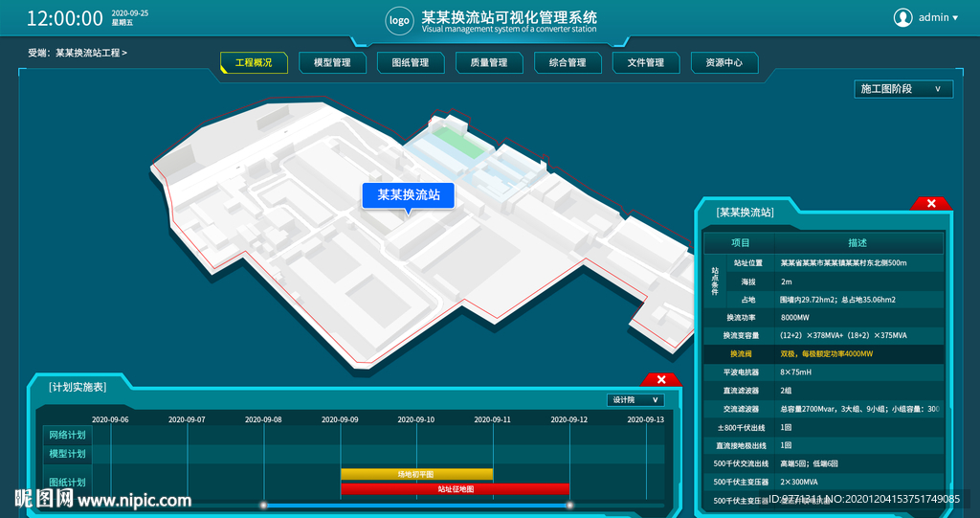Click the 某某换流站 map label marker
Viewport: 980px width, 518px height.
coord(408,195)
